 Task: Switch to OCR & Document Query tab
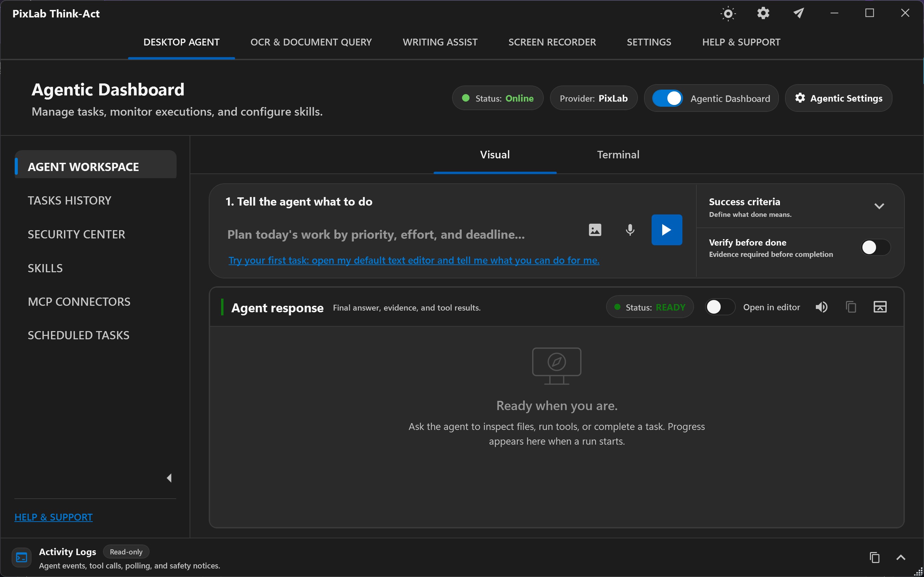pos(311,42)
